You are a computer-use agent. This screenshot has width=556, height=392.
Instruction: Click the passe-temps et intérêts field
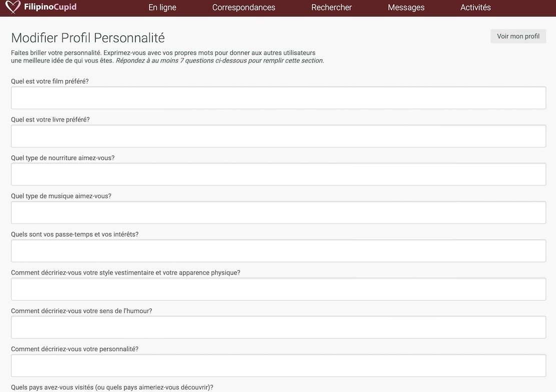(278, 251)
